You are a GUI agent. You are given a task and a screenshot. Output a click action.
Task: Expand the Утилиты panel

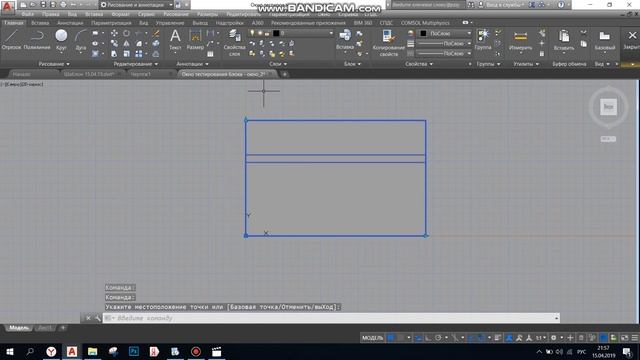(526, 64)
